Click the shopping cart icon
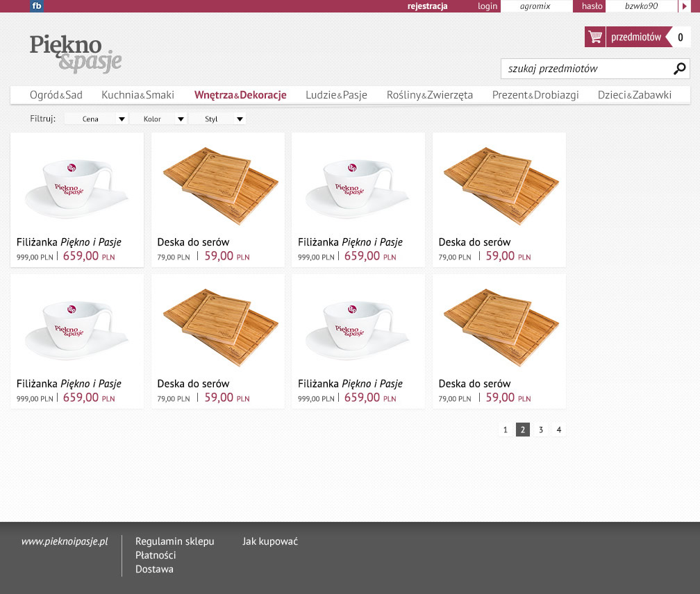 [x=595, y=37]
